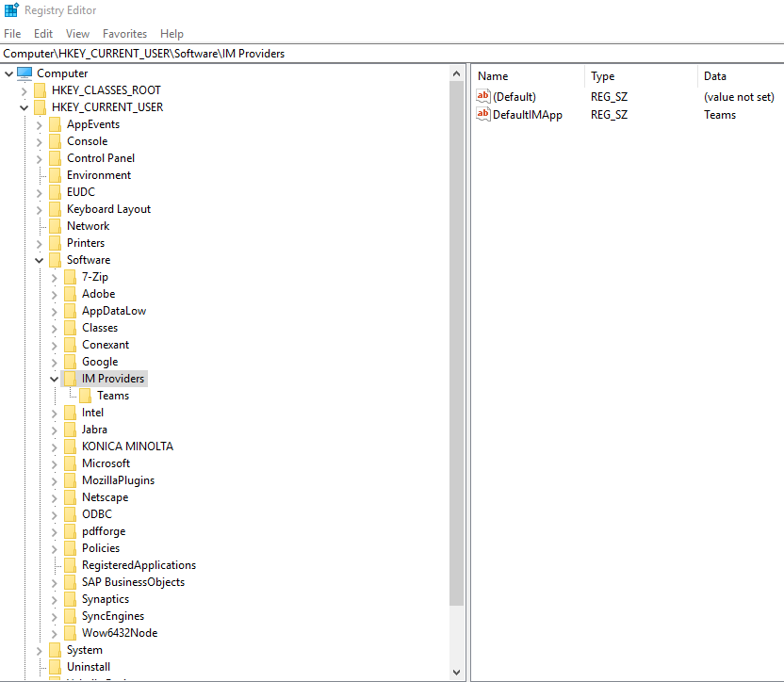
Task: Click the Registry Editor title bar icon
Action: pos(11,10)
